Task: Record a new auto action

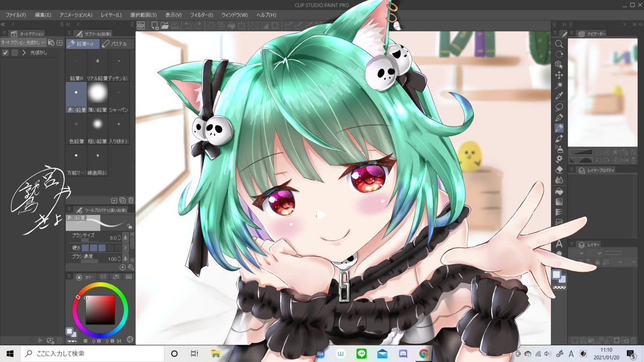Action: 50,340
